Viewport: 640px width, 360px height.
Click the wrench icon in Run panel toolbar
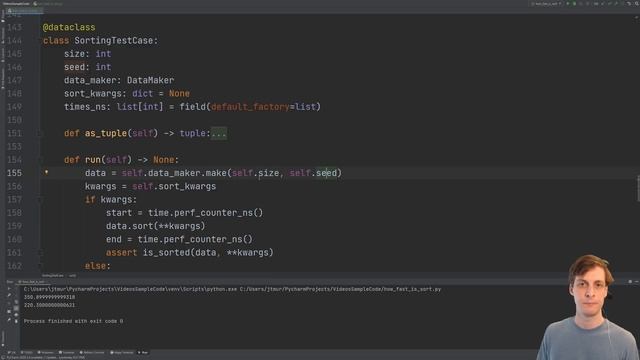point(9,295)
